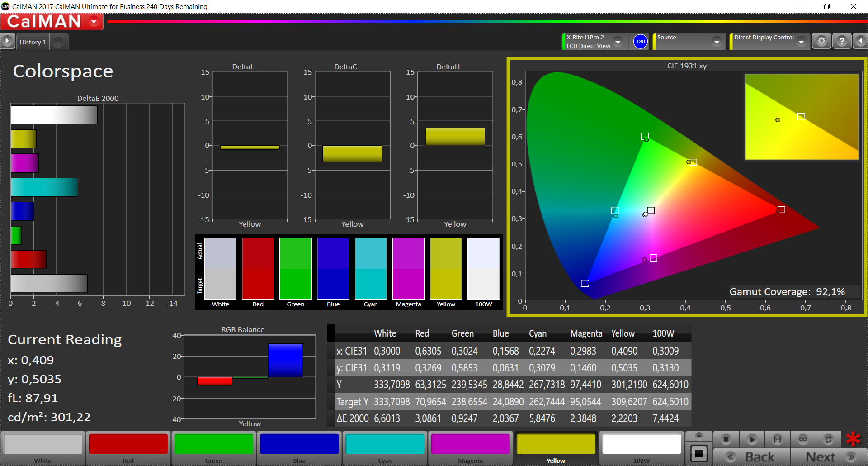
Task: Click the continuous infinity read icon
Action: point(803,439)
